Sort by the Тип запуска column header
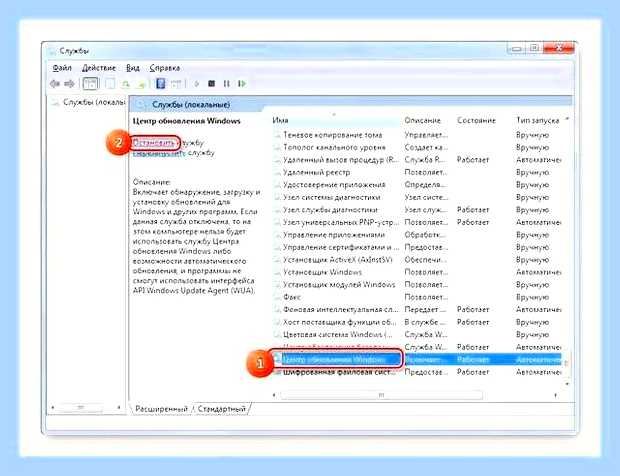 tap(538, 120)
